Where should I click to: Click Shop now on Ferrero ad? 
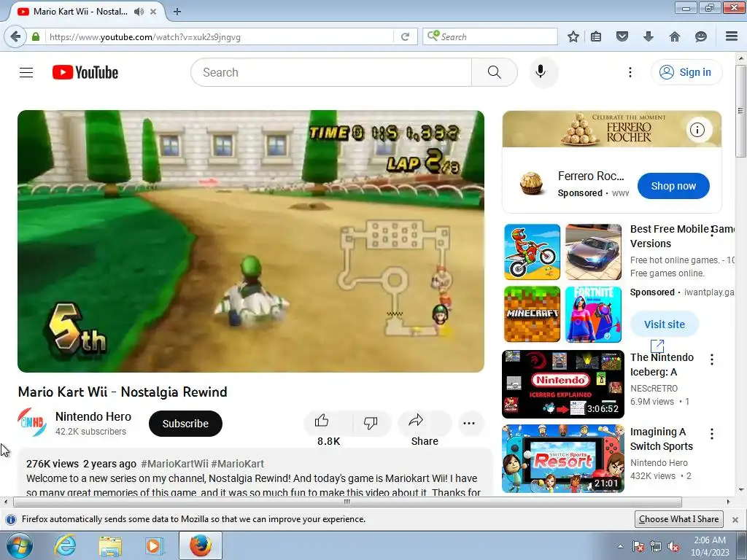tap(673, 186)
